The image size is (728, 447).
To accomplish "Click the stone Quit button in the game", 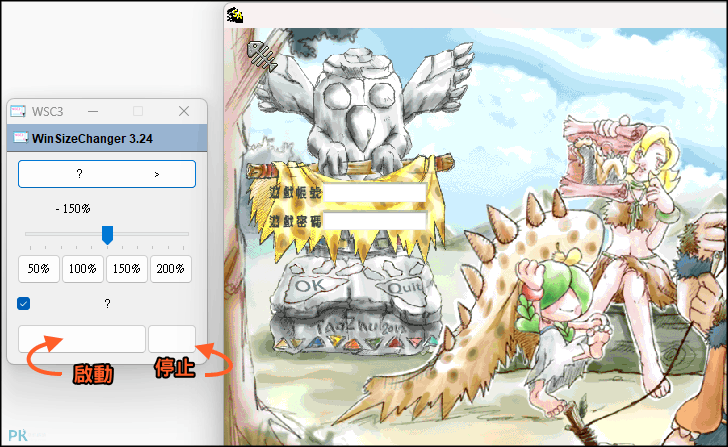I will point(402,288).
